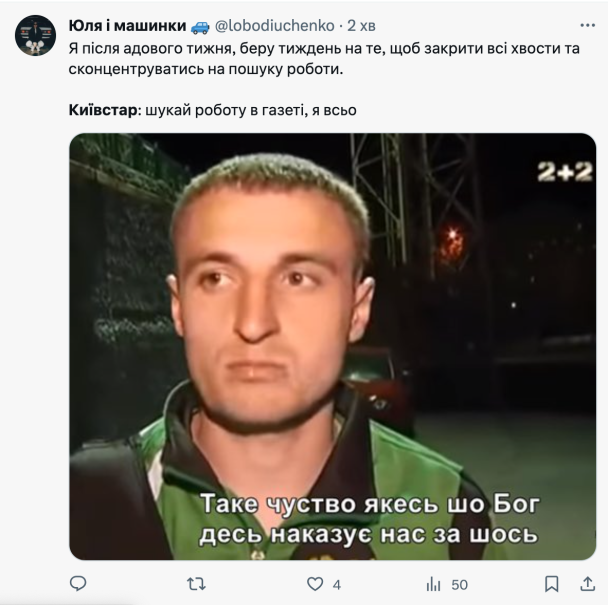The width and height of the screenshot is (608, 605).
Task: Repost this tweet using the retweet icon
Action: [x=196, y=584]
